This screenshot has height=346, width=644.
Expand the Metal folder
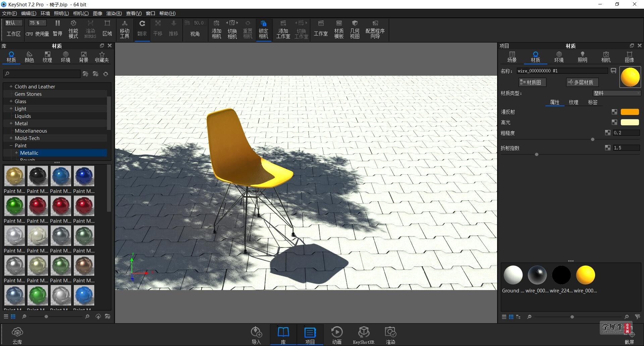[x=11, y=123]
